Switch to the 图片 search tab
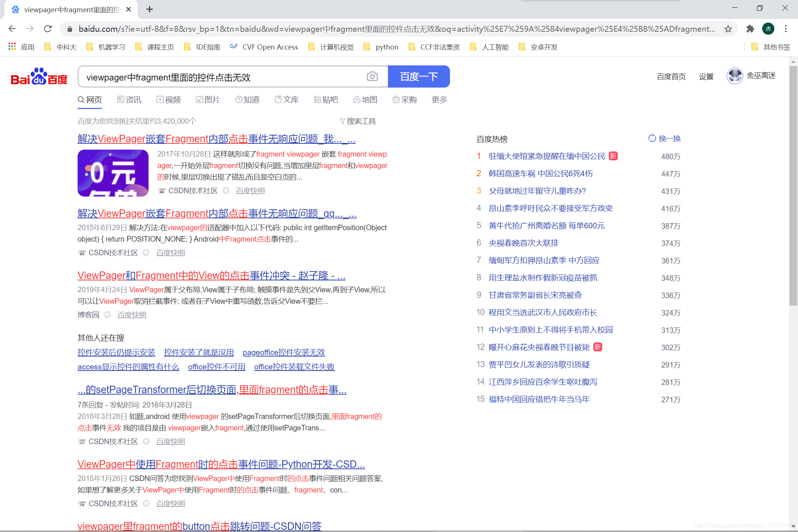798x532 pixels. (x=208, y=99)
